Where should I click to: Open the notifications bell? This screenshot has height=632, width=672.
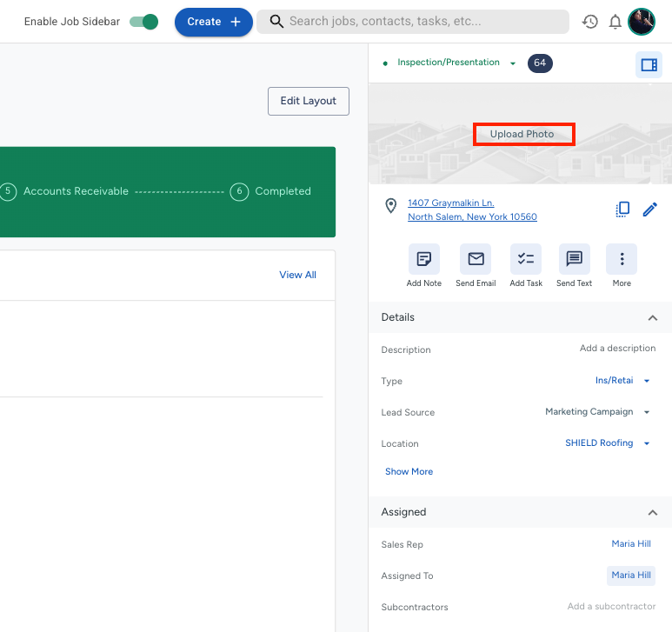(615, 22)
